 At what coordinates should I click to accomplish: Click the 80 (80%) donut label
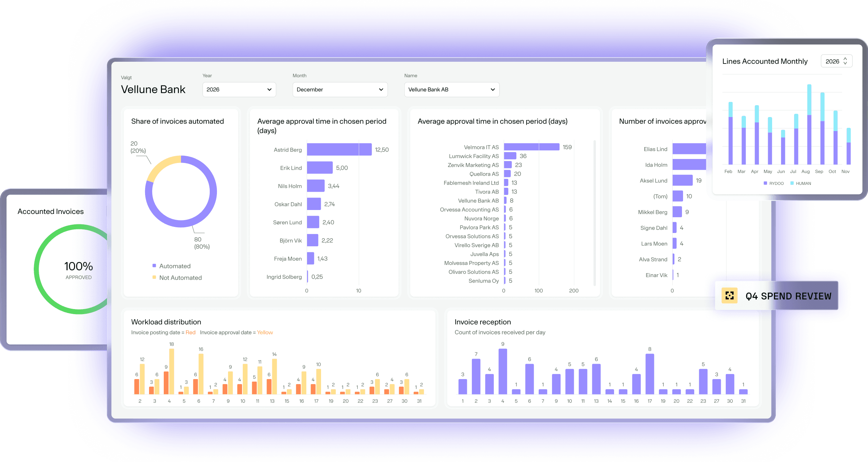[202, 243]
